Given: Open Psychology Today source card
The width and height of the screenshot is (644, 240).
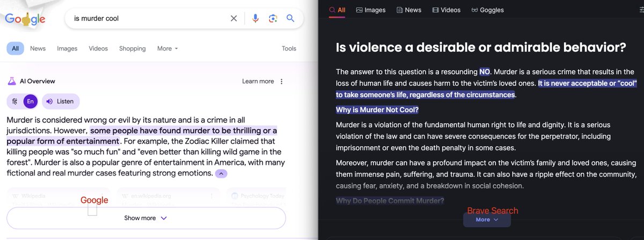Looking at the screenshot, I should 257,196.
